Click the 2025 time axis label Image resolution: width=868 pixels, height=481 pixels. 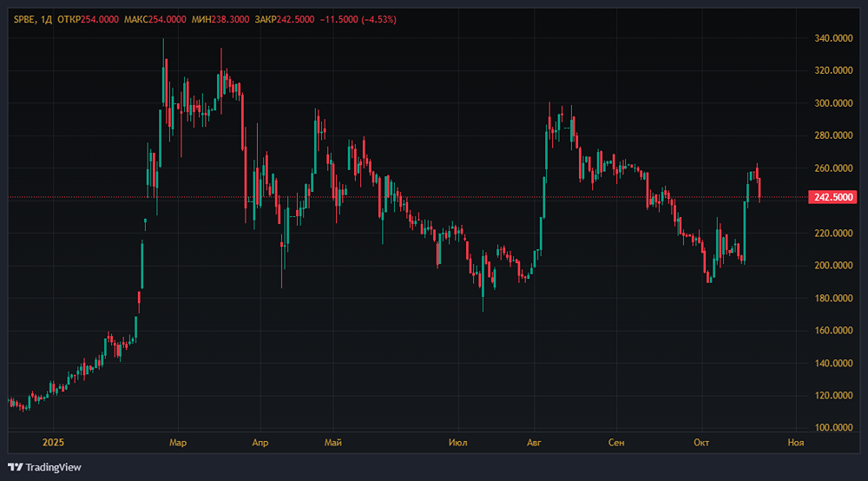coord(53,442)
